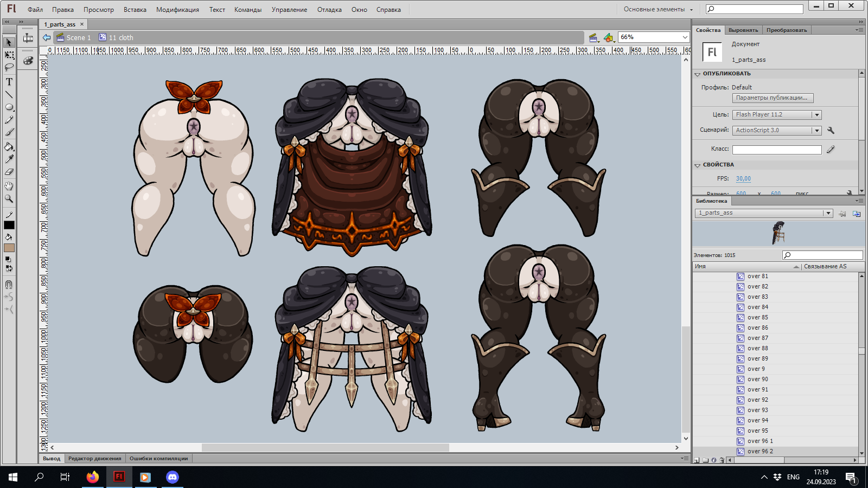
Task: Close the 1_parts_ass document tab
Action: pos(82,24)
